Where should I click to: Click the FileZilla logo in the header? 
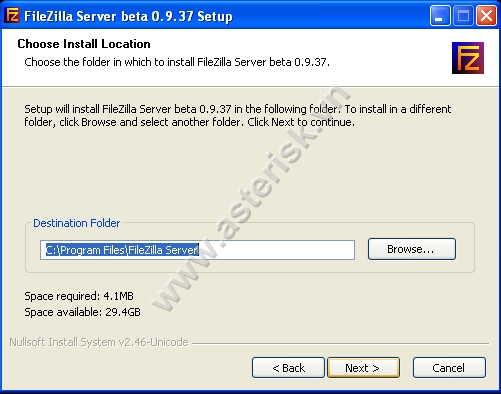coord(468,58)
